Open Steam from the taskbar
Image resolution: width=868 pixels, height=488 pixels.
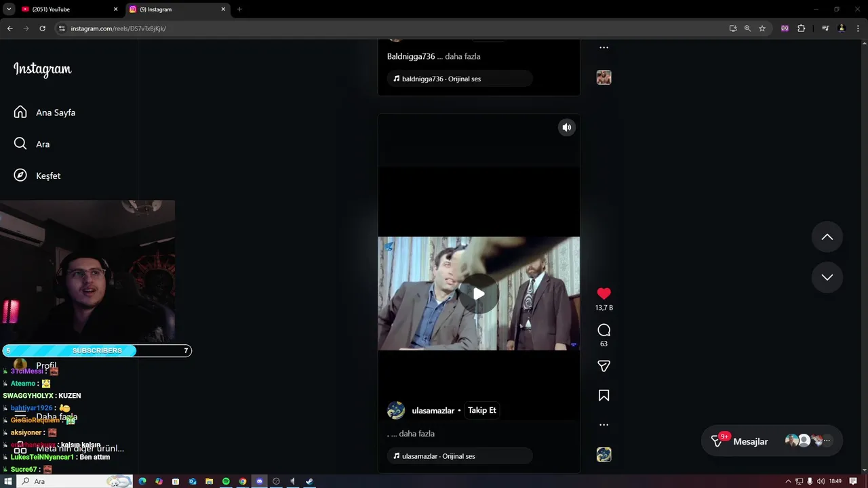pos(309,481)
